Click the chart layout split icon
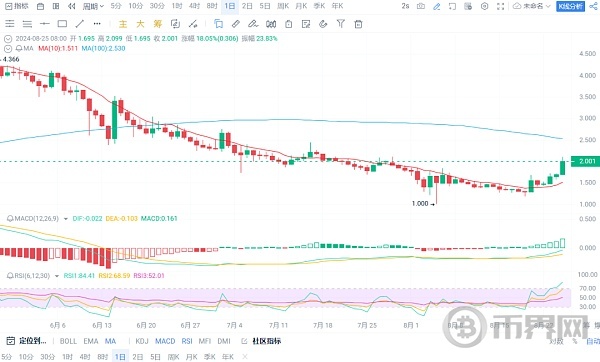 tap(56, 6)
